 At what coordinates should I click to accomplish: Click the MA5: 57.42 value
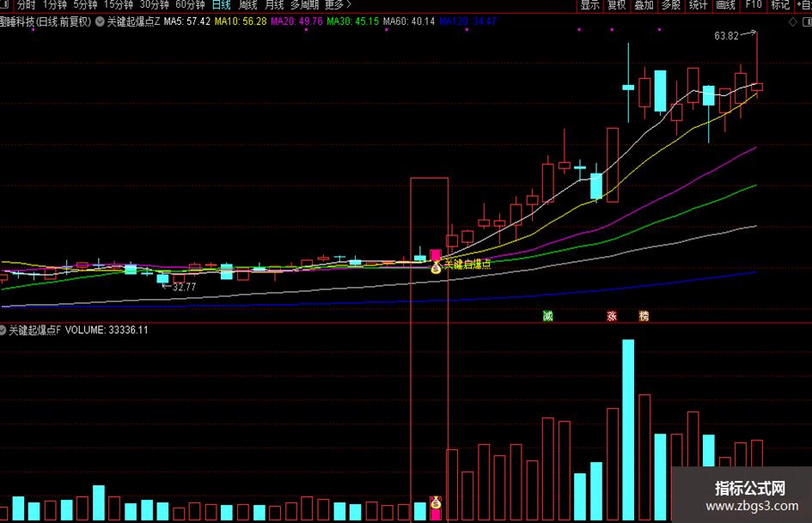pos(187,21)
